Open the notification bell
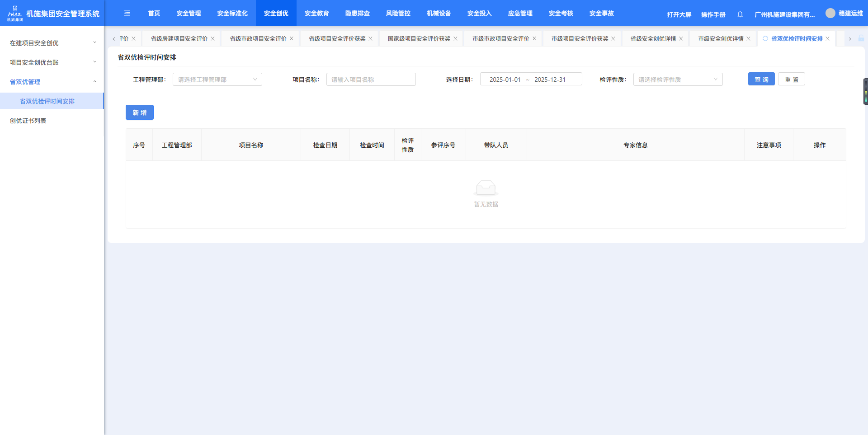 (x=740, y=14)
